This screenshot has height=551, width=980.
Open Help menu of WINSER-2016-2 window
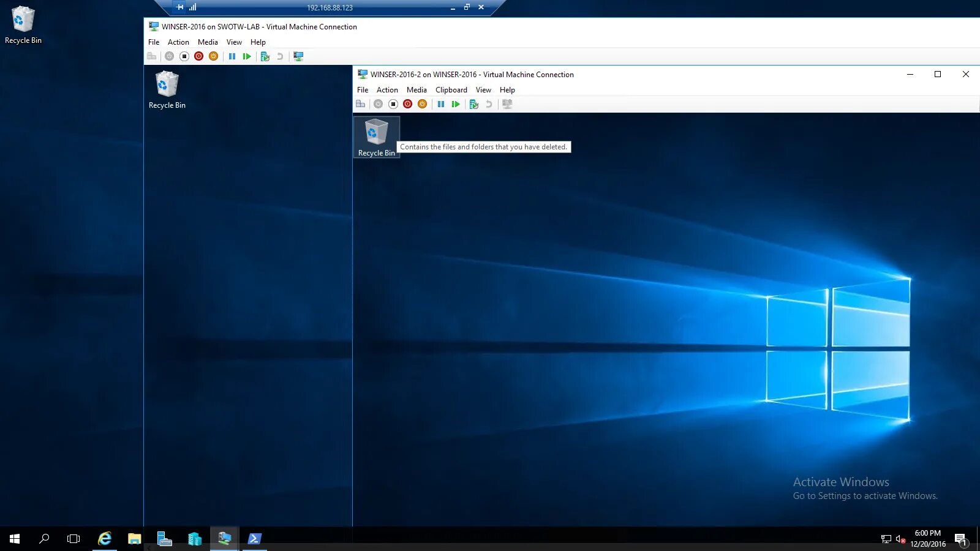tap(507, 90)
